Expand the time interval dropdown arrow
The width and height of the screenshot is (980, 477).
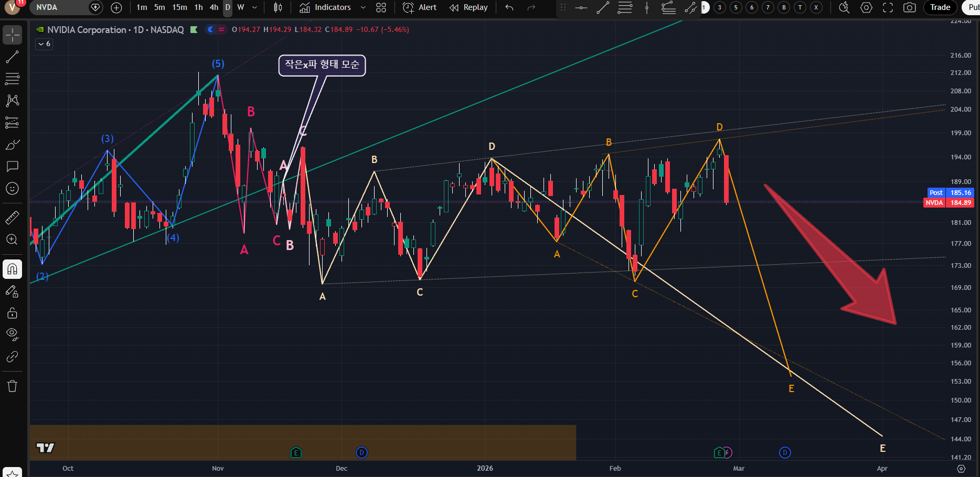pyautogui.click(x=255, y=7)
